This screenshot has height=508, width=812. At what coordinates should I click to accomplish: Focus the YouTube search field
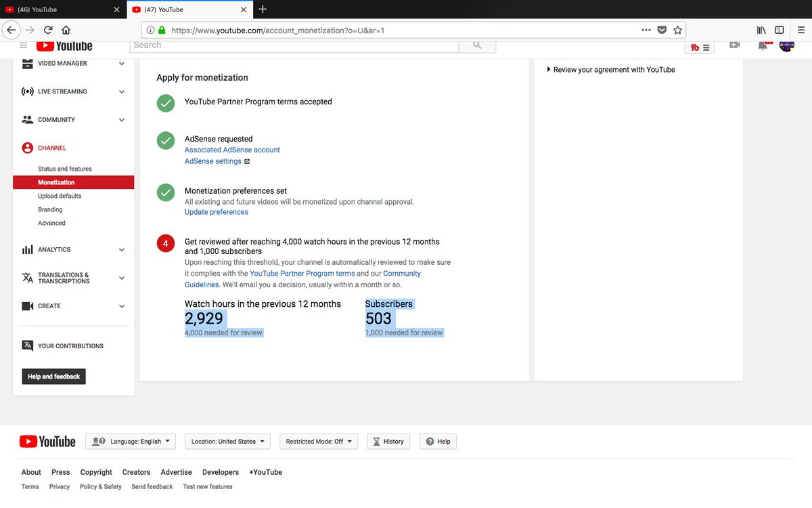pos(294,45)
